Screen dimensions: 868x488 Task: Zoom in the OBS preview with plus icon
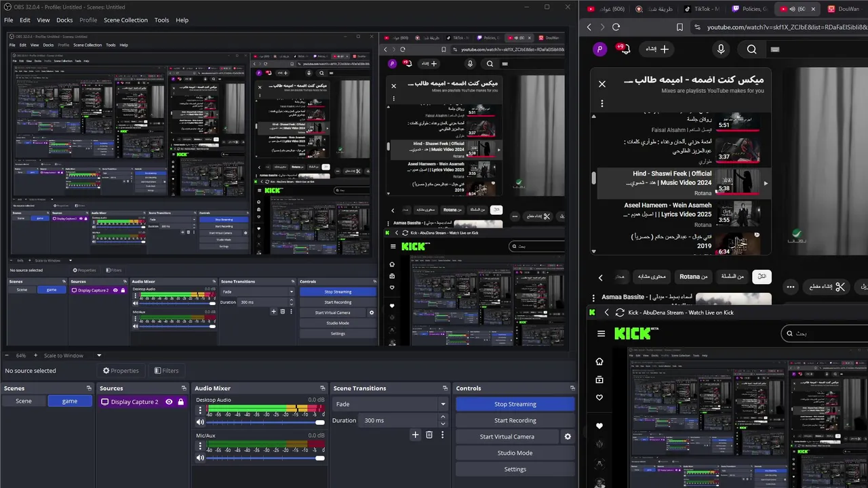click(x=35, y=355)
